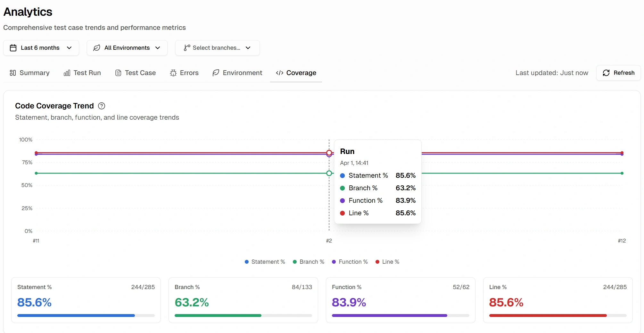Click the purple 83.9% Function card value
Image resolution: width=644 pixels, height=333 pixels.
[349, 303]
